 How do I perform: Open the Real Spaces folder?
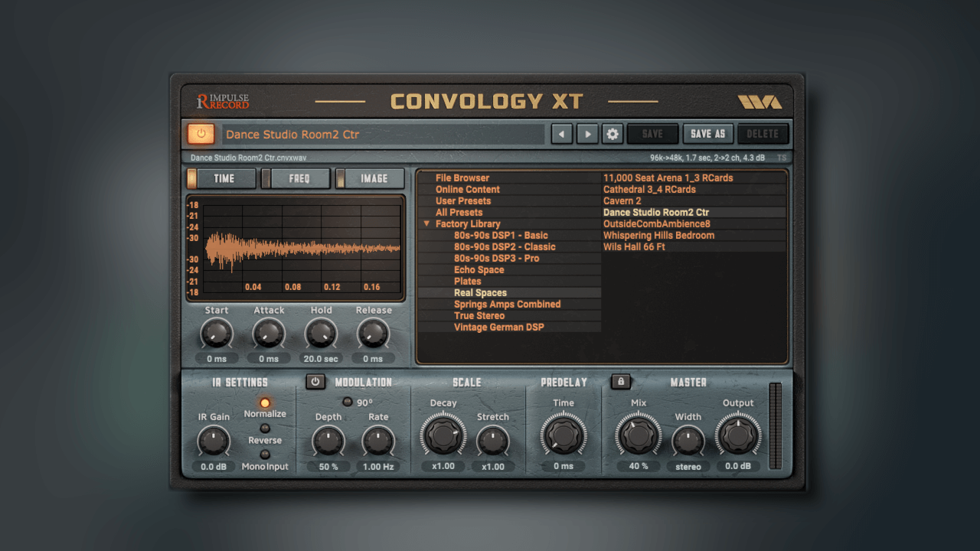(x=480, y=293)
